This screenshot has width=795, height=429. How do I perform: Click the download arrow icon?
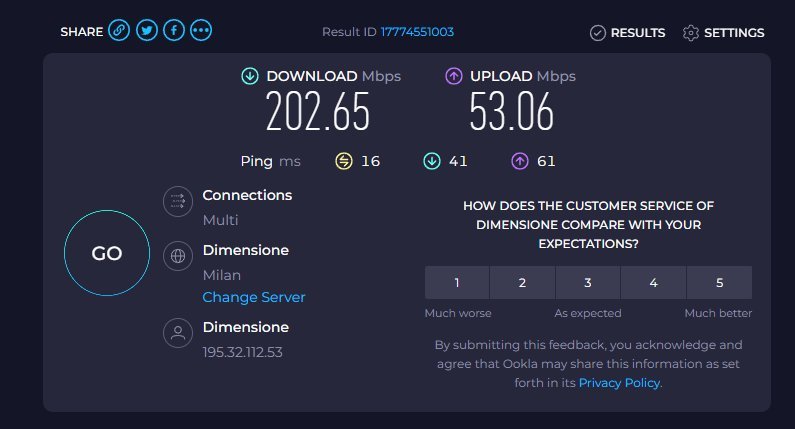point(250,76)
